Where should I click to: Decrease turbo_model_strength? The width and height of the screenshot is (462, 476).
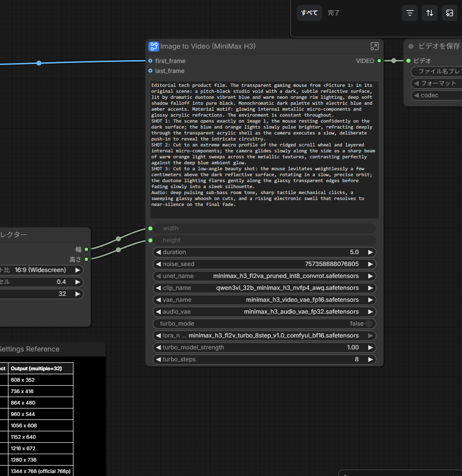(158, 347)
